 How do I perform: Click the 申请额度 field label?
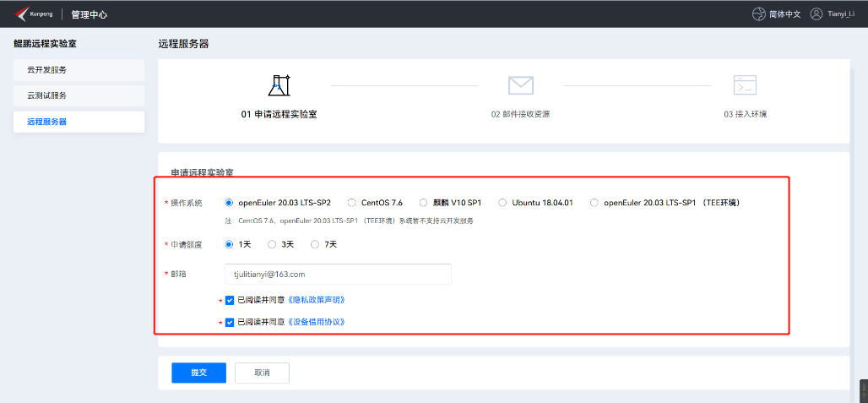click(x=187, y=245)
